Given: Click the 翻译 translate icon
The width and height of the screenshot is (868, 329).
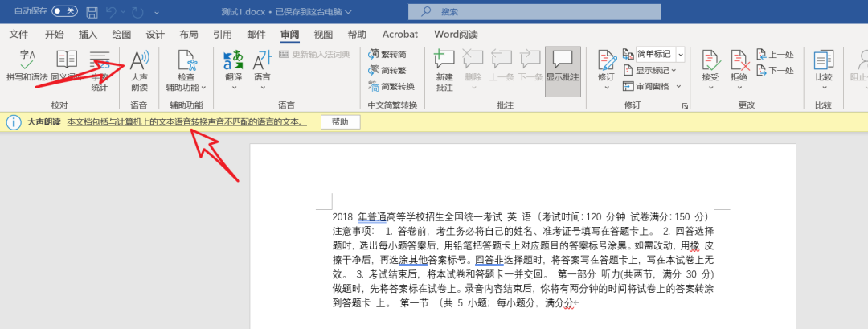Looking at the screenshot, I should pyautogui.click(x=233, y=60).
